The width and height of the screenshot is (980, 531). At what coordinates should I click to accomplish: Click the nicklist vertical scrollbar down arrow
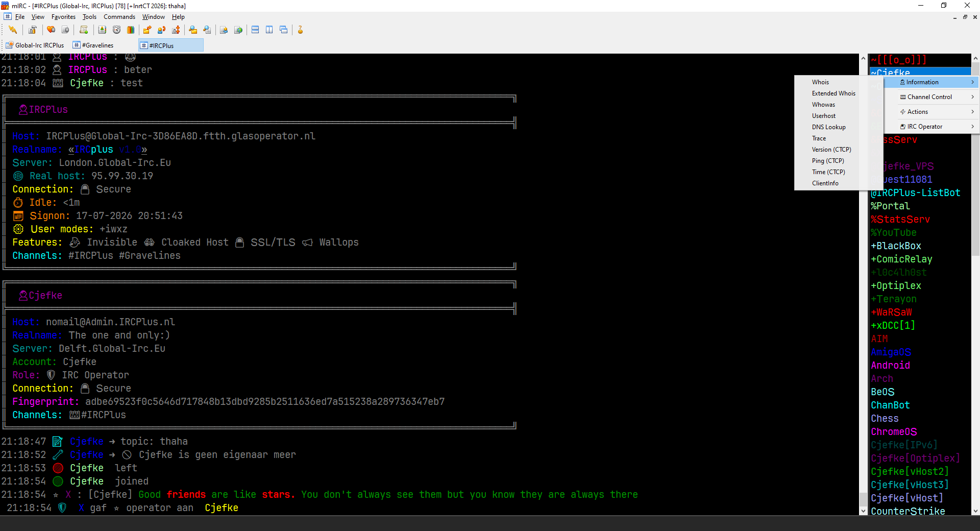click(975, 511)
